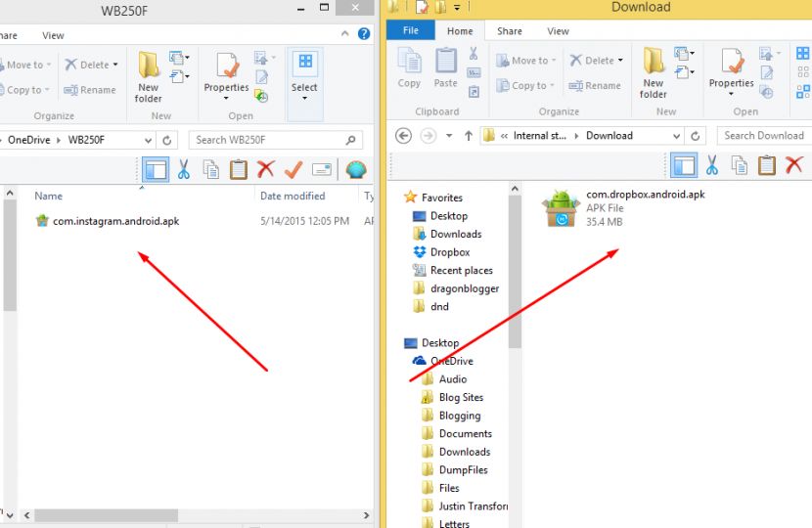
Task: Click the red X Delete icon in Download toolbar
Action: click(793, 165)
